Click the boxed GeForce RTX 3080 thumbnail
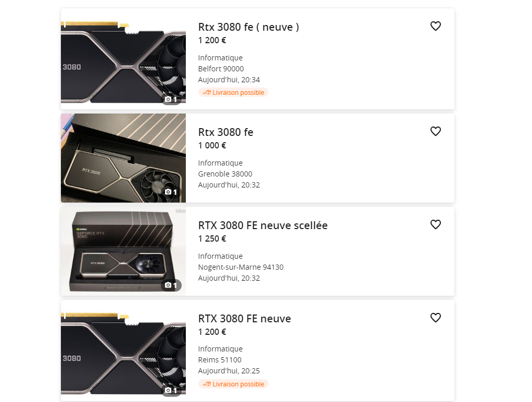The width and height of the screenshot is (532, 402). click(123, 250)
